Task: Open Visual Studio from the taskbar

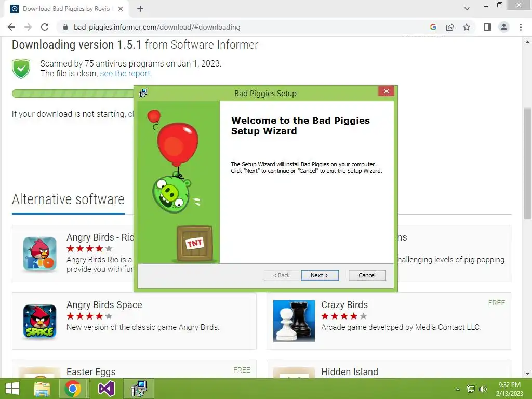Action: (x=106, y=389)
